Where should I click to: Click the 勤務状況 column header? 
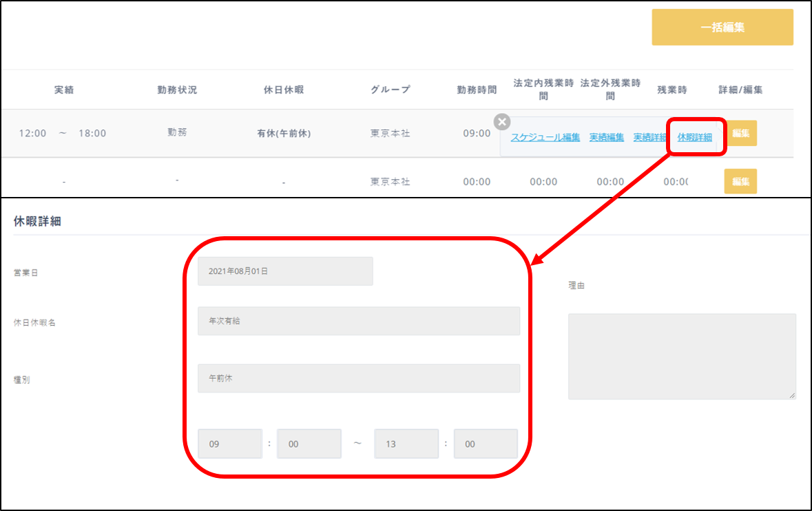click(x=177, y=90)
